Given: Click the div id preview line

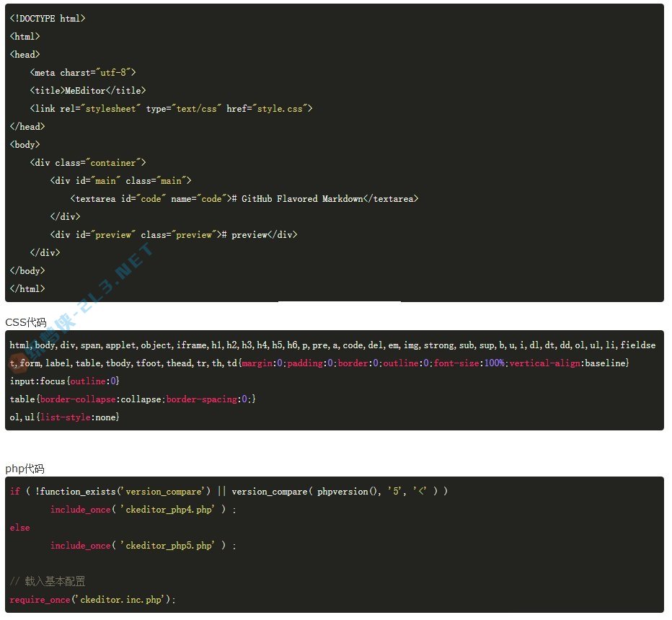Looking at the screenshot, I should click(173, 234).
